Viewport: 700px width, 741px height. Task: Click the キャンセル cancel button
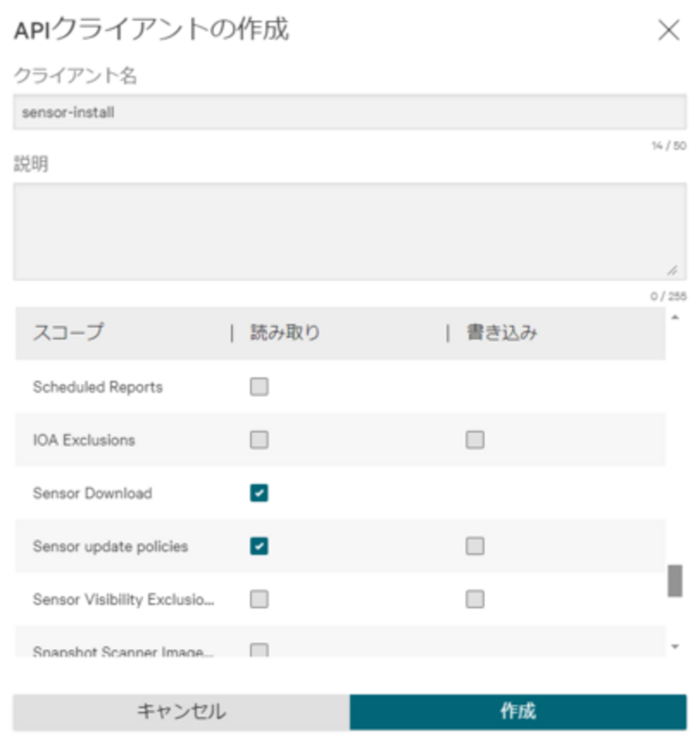pyautogui.click(x=182, y=711)
